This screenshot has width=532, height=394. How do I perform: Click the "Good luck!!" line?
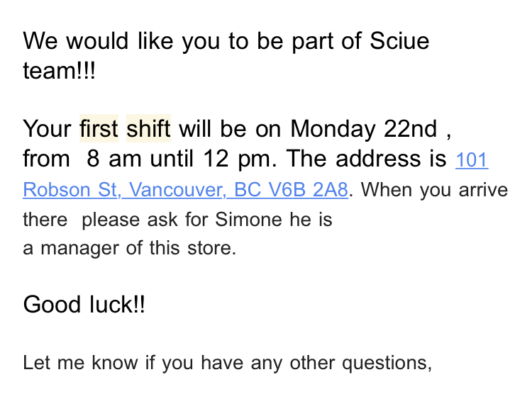coord(84,304)
